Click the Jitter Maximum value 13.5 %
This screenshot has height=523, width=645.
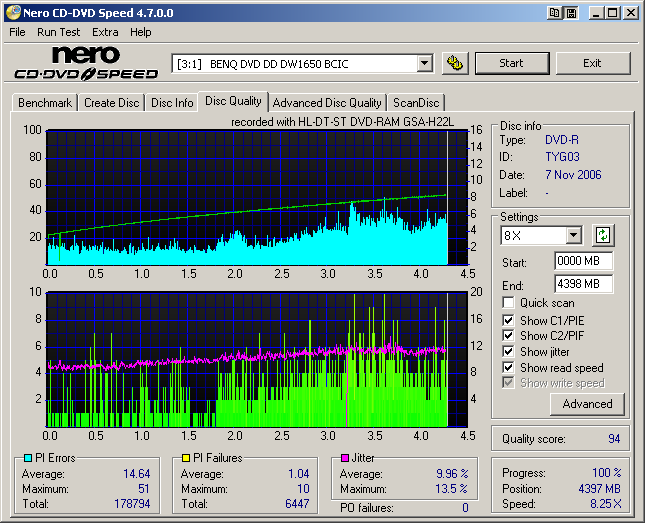coord(452,489)
